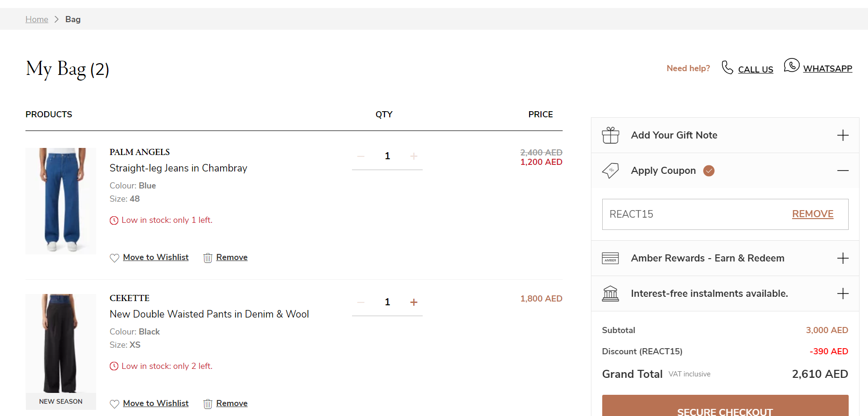The height and width of the screenshot is (416, 868).
Task: Open Straight-leg Jeans in Chambray product title
Action: point(178,168)
